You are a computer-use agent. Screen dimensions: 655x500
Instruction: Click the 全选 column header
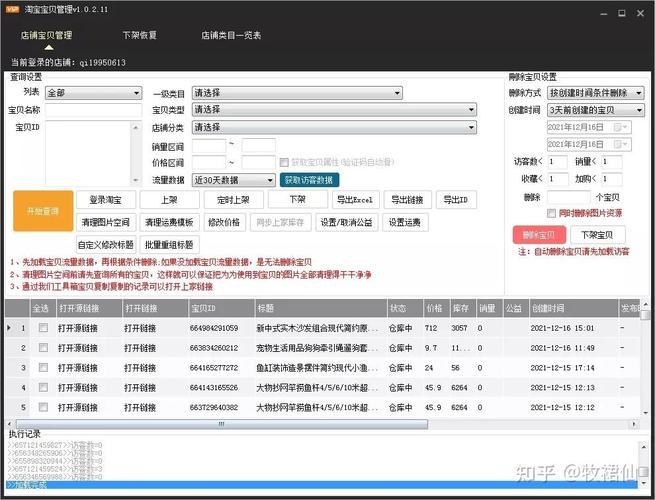pos(42,308)
